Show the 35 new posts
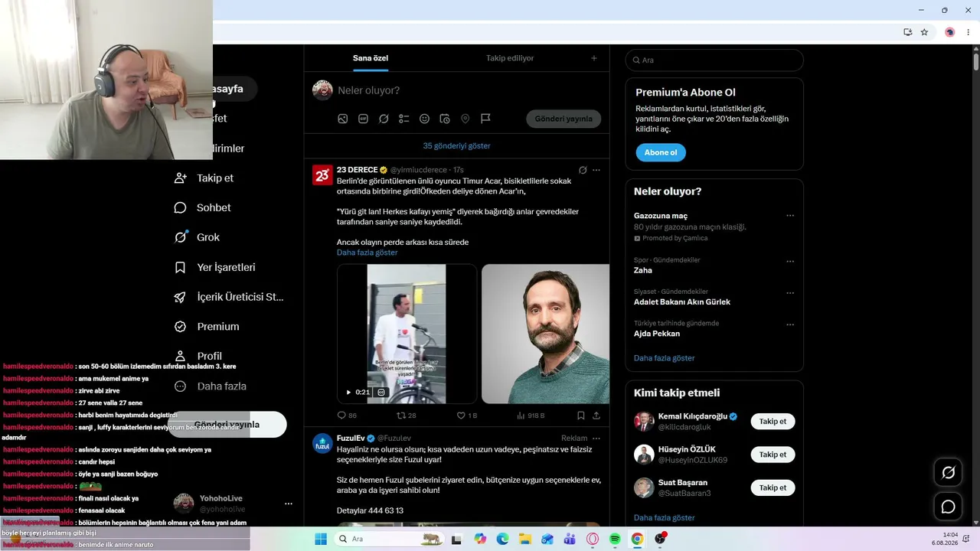The height and width of the screenshot is (551, 980). coord(456,145)
